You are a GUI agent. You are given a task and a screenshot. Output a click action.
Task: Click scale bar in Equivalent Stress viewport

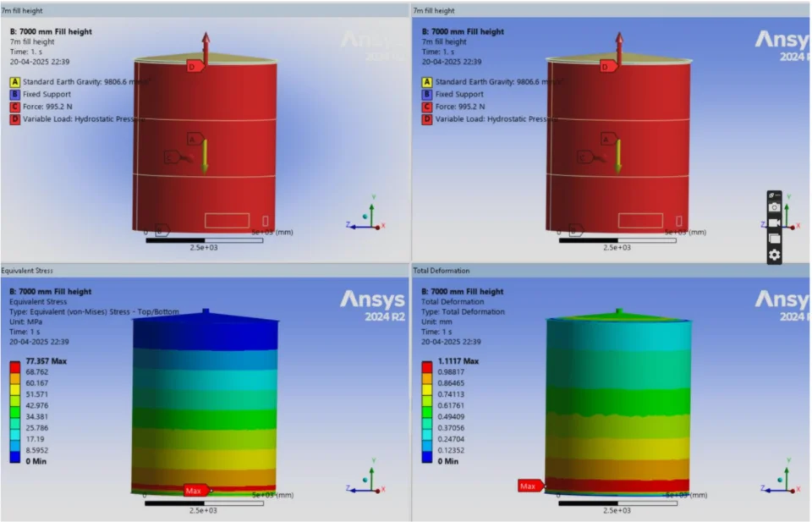click(x=204, y=503)
